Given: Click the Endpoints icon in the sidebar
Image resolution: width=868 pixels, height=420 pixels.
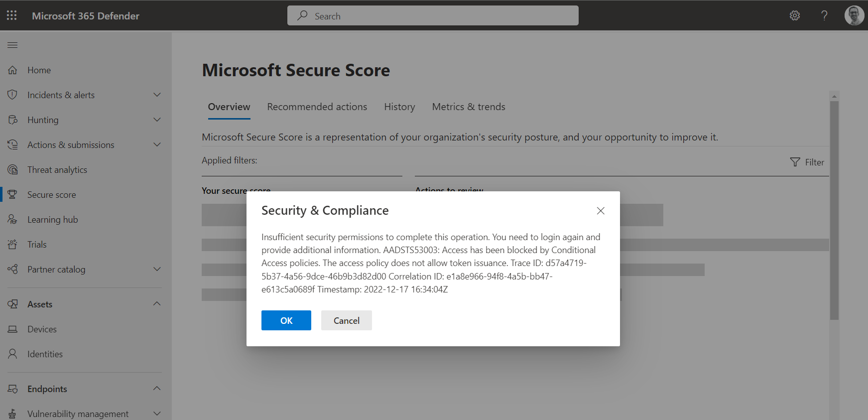Looking at the screenshot, I should coord(12,389).
